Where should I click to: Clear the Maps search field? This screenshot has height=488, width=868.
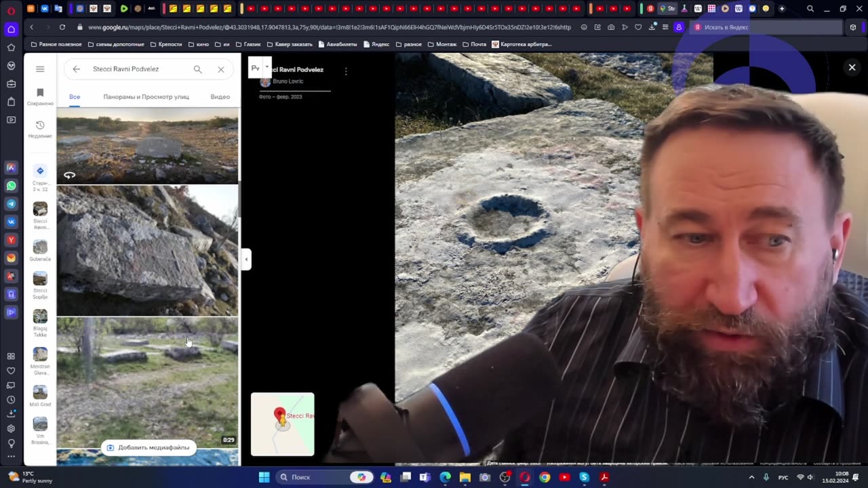(x=220, y=69)
